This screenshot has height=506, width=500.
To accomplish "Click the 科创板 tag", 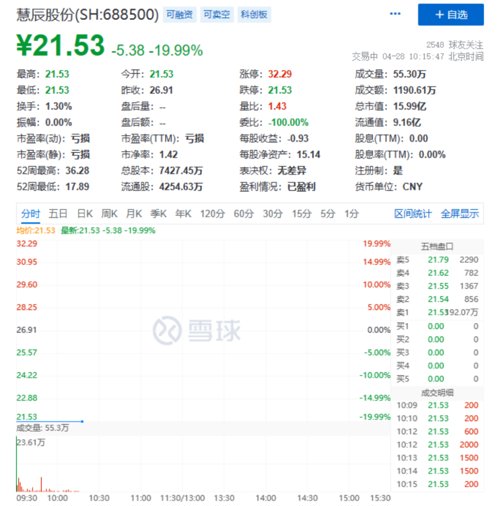I will tap(254, 15).
